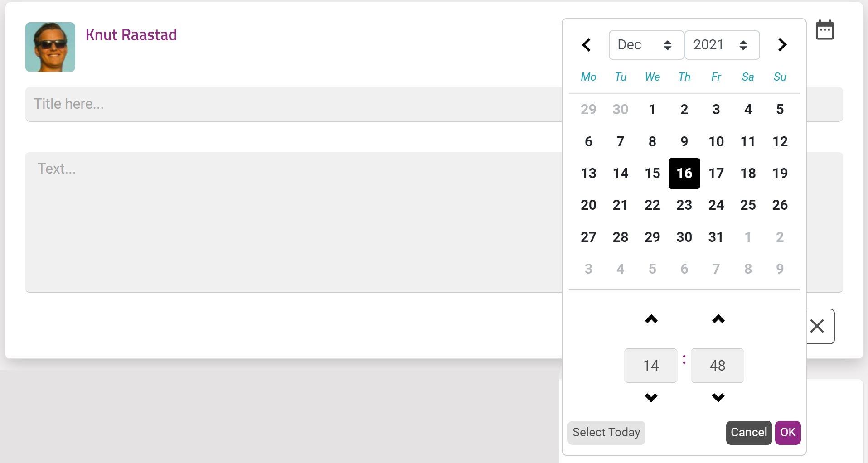
Task: Decrease the hour with down chevron
Action: 651,398
